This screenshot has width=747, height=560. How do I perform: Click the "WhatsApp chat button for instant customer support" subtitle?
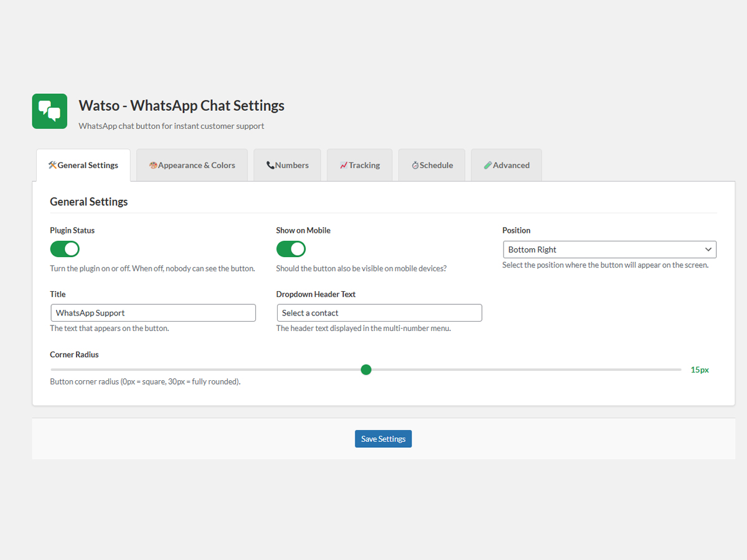[171, 126]
